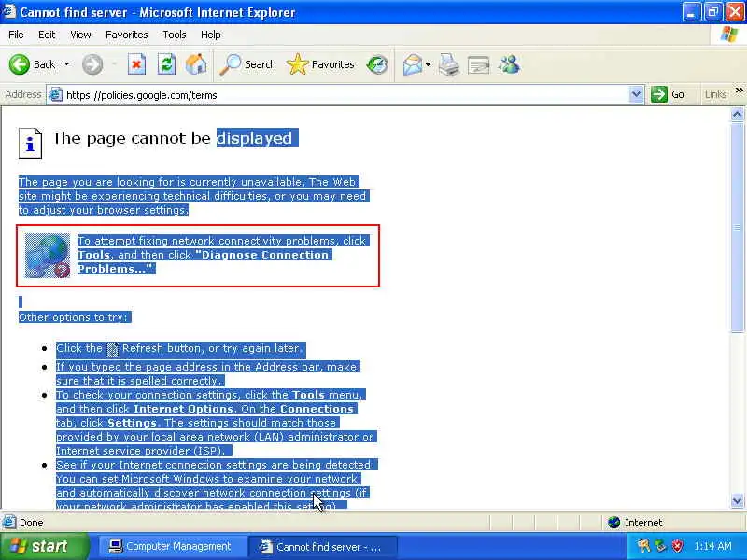The image size is (747, 560).
Task: Minimize the Internet Explorer window
Action: (691, 12)
